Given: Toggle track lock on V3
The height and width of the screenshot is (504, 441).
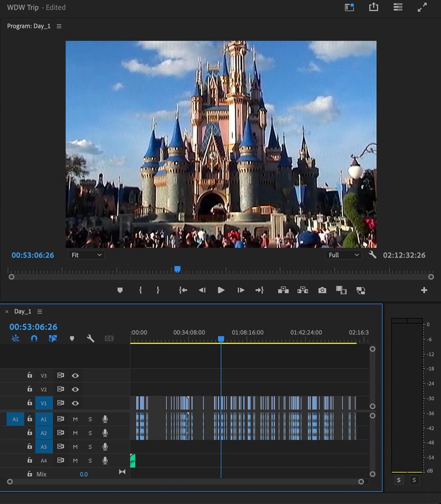Looking at the screenshot, I should pos(30,375).
